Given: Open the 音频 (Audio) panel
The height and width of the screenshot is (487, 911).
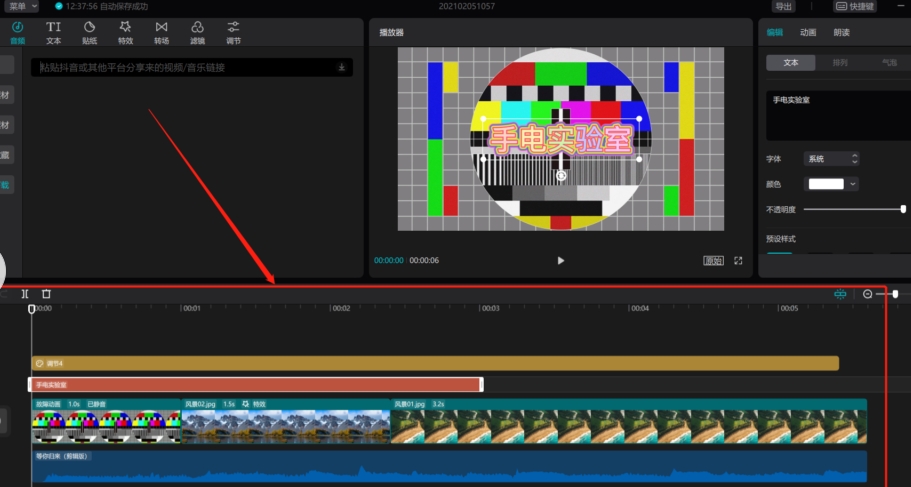Looking at the screenshot, I should [17, 32].
